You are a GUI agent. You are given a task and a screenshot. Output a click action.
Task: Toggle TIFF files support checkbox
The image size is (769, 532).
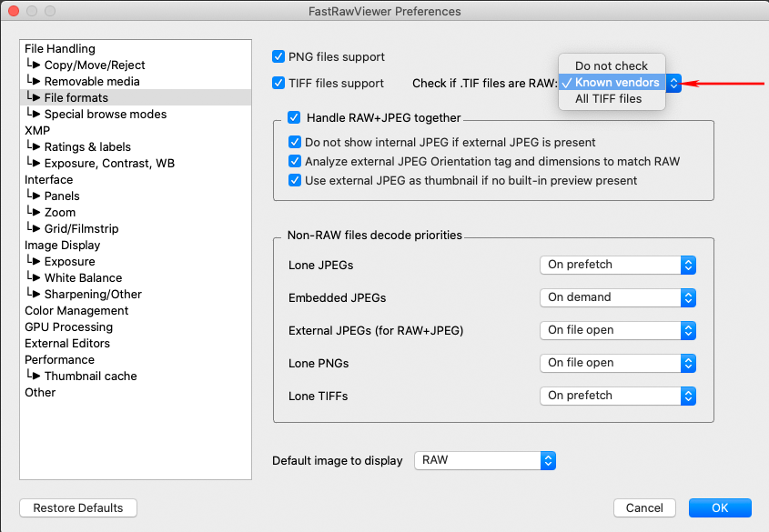279,83
